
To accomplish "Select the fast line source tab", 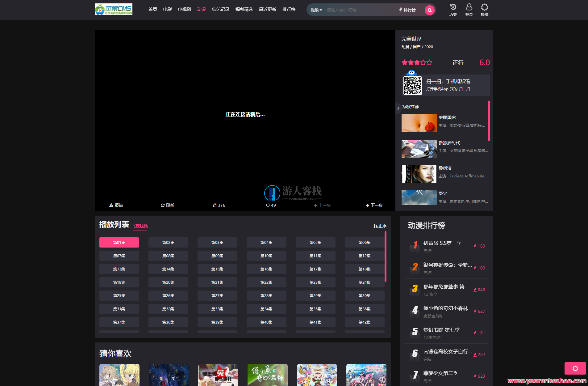I will tap(140, 226).
